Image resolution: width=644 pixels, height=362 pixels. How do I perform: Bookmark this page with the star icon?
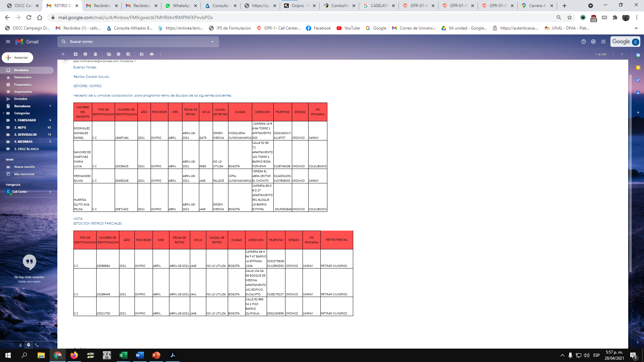(x=570, y=17)
